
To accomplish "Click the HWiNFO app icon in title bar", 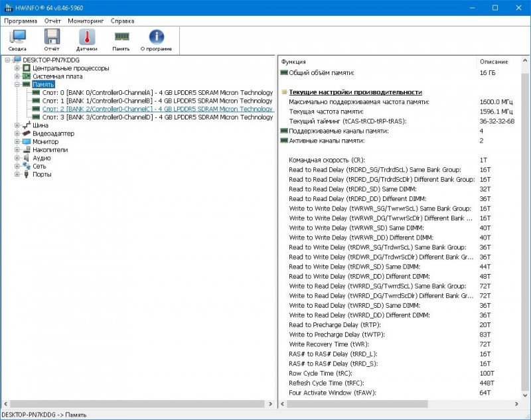I will click(8, 8).
